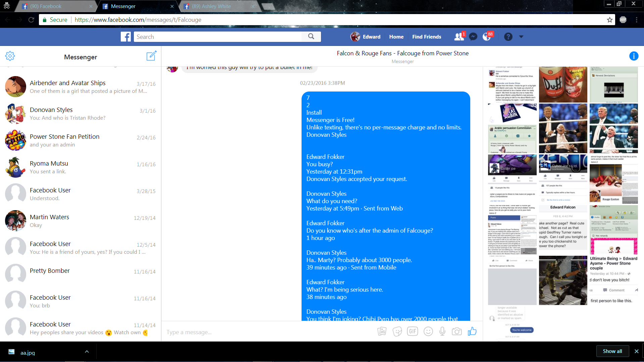644x362 pixels.
Task: Open the Duff beer can shared image
Action: point(563,84)
